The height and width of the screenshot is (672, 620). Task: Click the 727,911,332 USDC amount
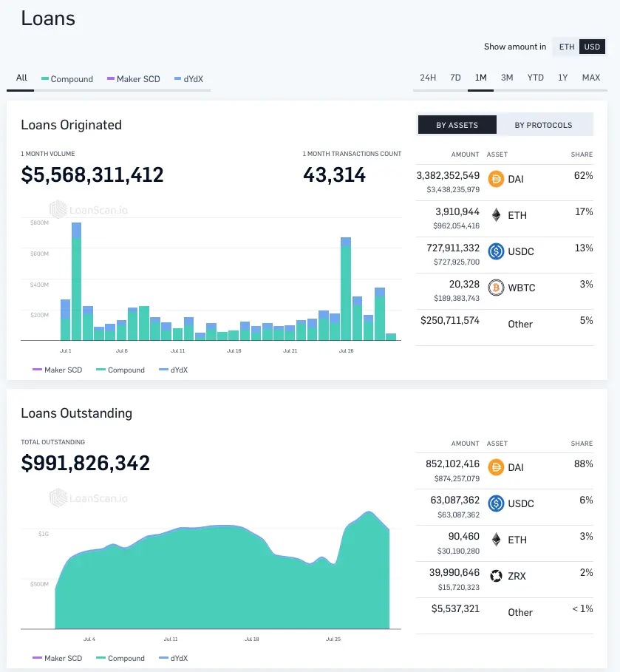[x=453, y=248]
